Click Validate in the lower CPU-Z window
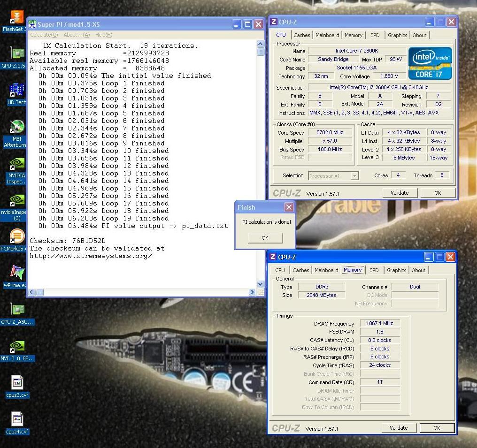The height and width of the screenshot is (448, 477). click(x=399, y=428)
